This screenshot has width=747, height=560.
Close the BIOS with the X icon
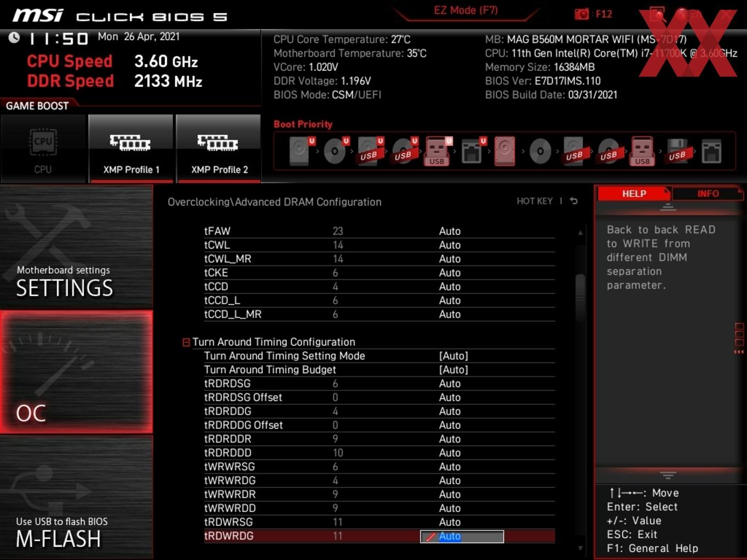(726, 14)
